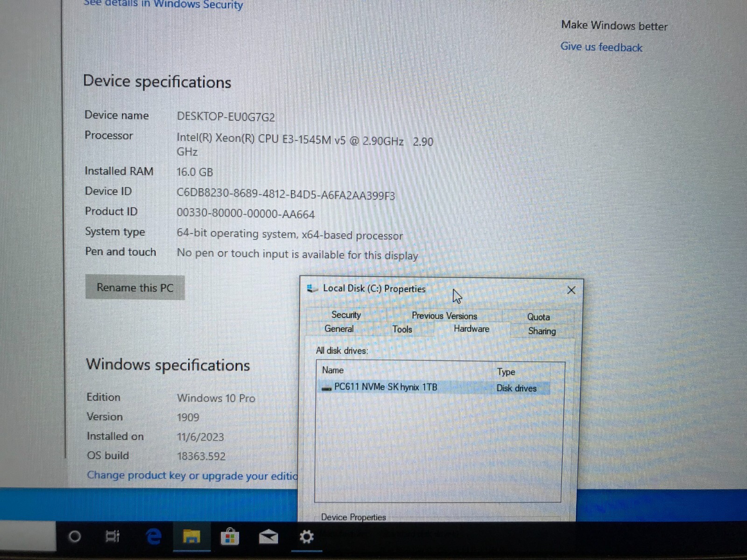
Task: Click the Intel Xeon processor value text
Action: [304, 145]
